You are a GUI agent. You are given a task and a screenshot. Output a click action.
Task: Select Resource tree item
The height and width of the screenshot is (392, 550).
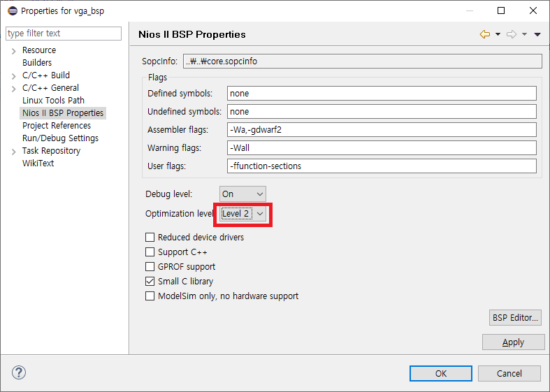[39, 50]
